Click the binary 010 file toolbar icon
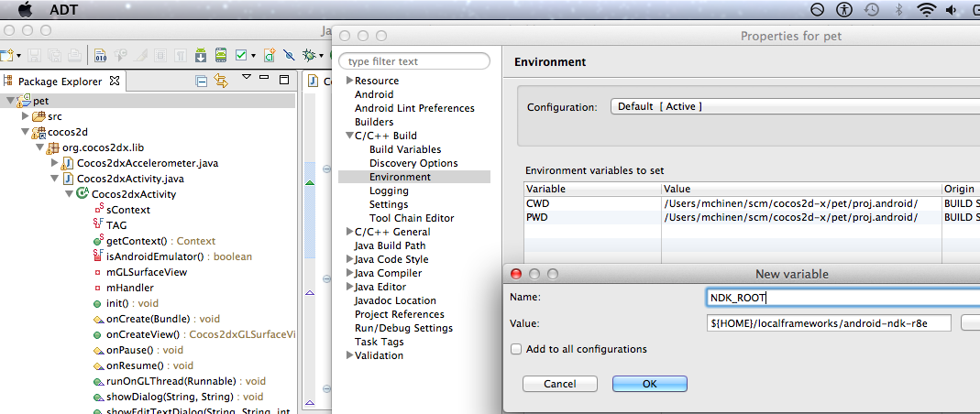This screenshot has height=414, width=980. coord(100,55)
